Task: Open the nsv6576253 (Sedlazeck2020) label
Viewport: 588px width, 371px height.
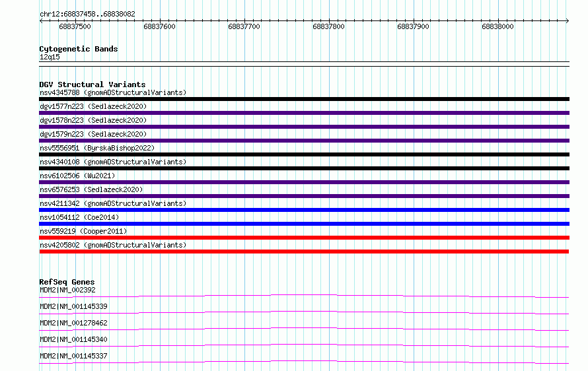Action: point(91,189)
